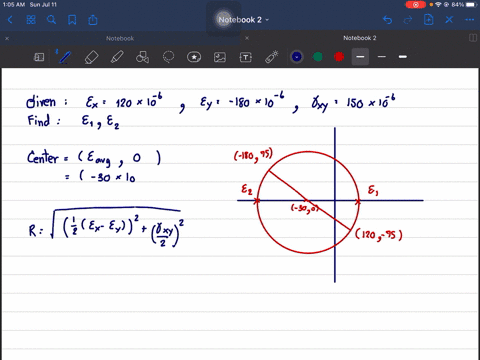Switch to the Notebook 2 tab
This screenshot has height=360, width=480.
click(360, 38)
